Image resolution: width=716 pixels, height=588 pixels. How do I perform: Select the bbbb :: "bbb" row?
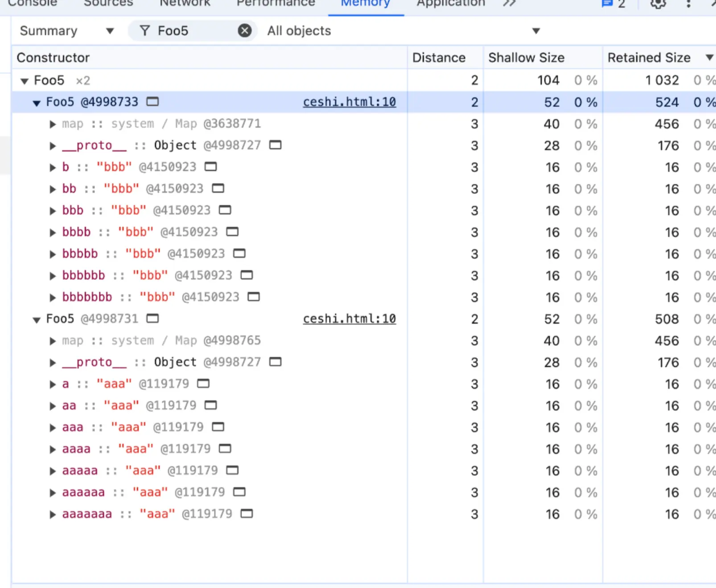(364, 232)
